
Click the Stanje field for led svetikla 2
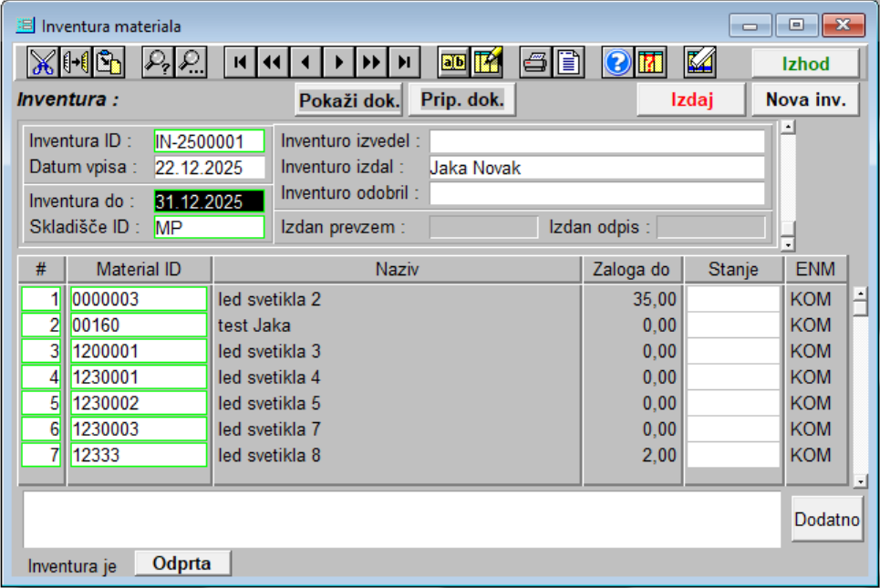coord(732,296)
